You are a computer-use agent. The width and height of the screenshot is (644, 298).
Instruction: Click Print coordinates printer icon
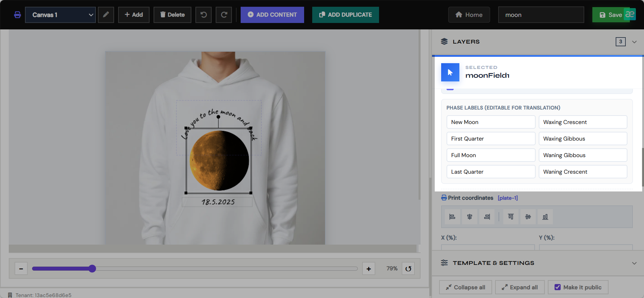(444, 198)
